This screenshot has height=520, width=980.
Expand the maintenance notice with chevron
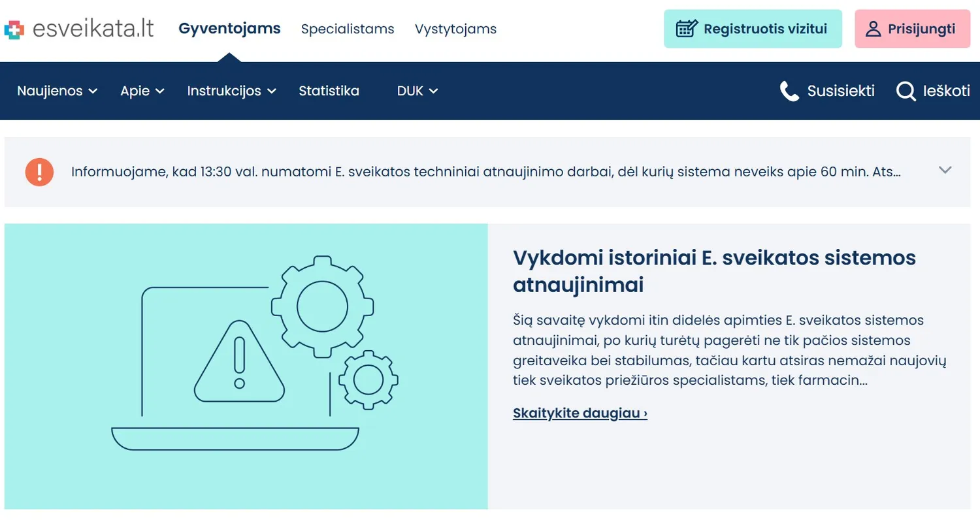click(945, 171)
